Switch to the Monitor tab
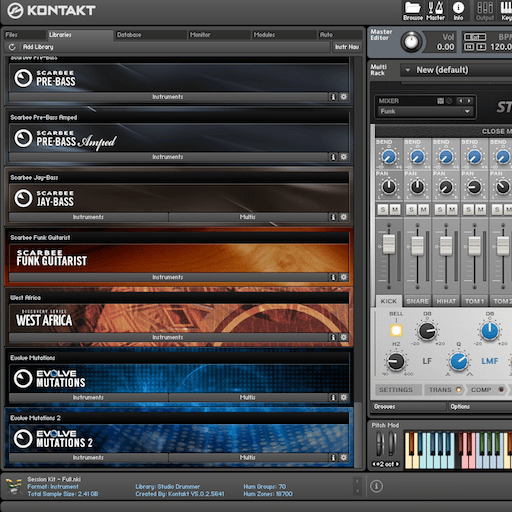 [x=219, y=35]
